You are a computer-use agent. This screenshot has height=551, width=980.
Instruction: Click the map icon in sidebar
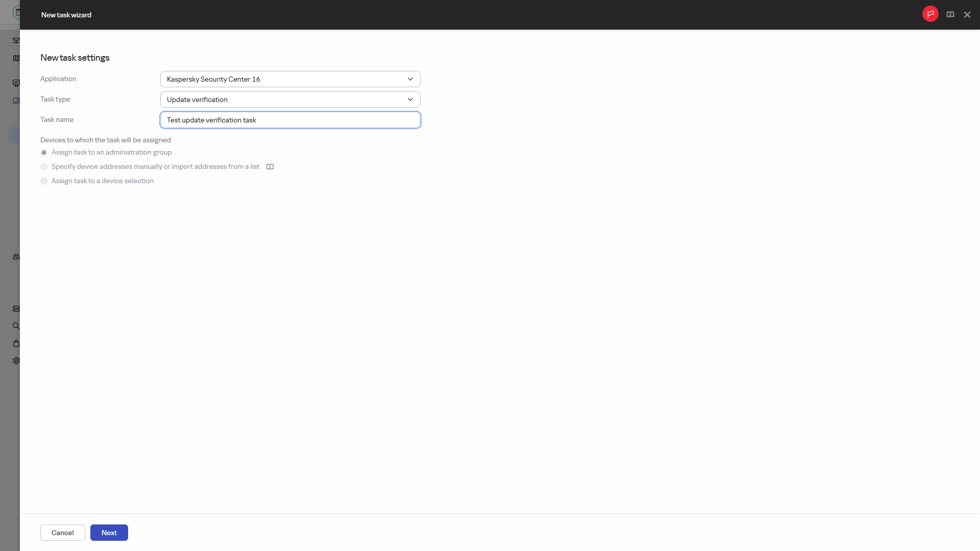(x=16, y=58)
